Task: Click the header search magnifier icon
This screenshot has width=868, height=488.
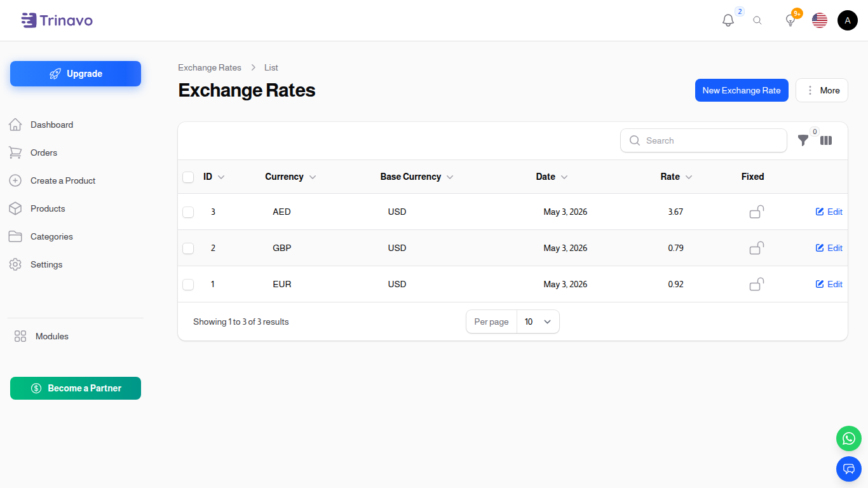Action: 757,20
